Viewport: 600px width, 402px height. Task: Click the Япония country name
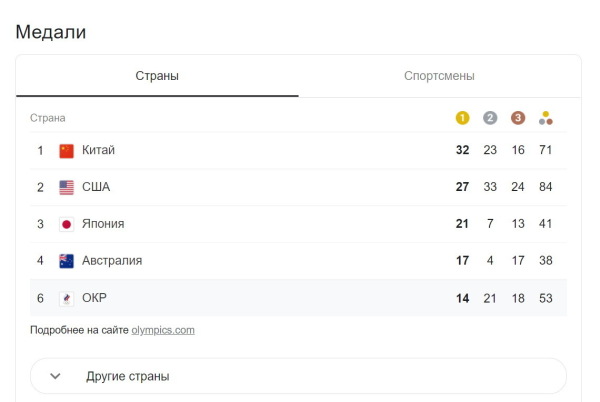[103, 224]
